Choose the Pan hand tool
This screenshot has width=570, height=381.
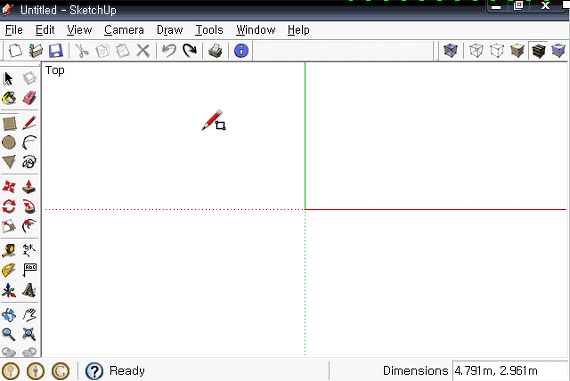coord(29,315)
